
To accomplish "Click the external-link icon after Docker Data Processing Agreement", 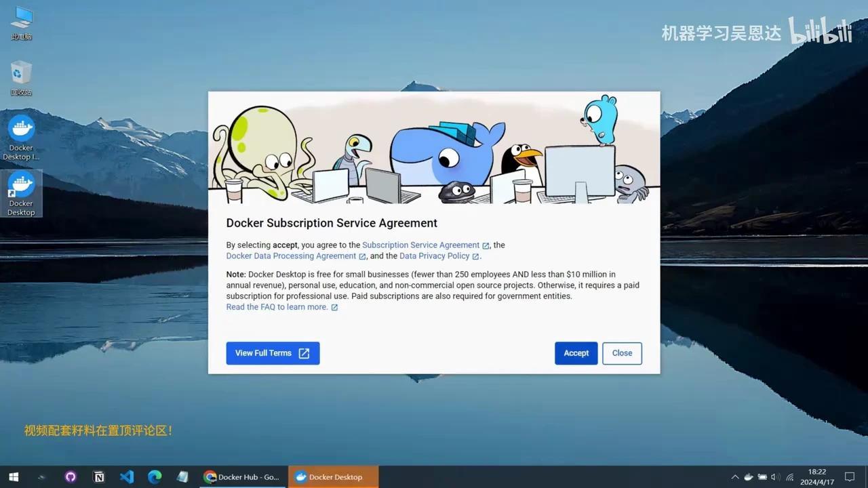I will coord(362,256).
